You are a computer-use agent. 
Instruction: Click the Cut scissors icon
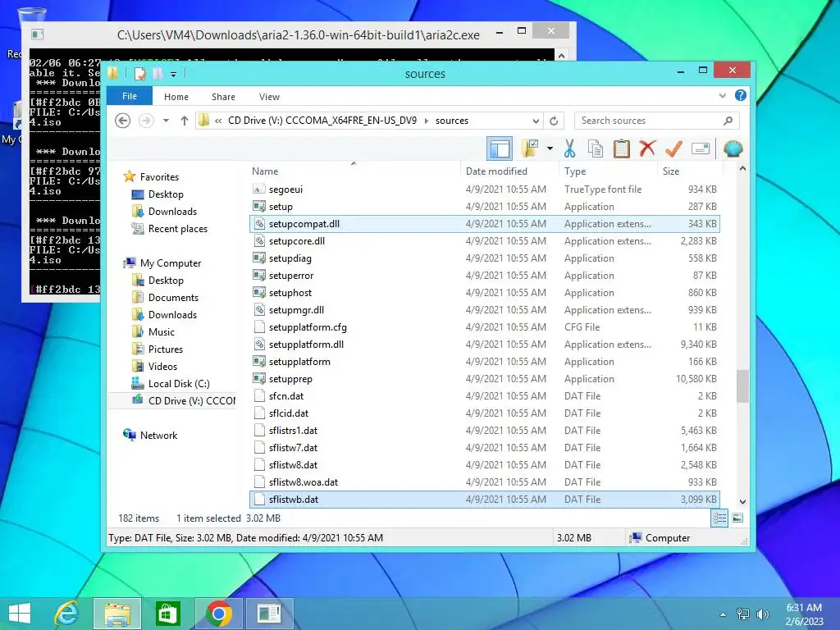click(x=569, y=148)
